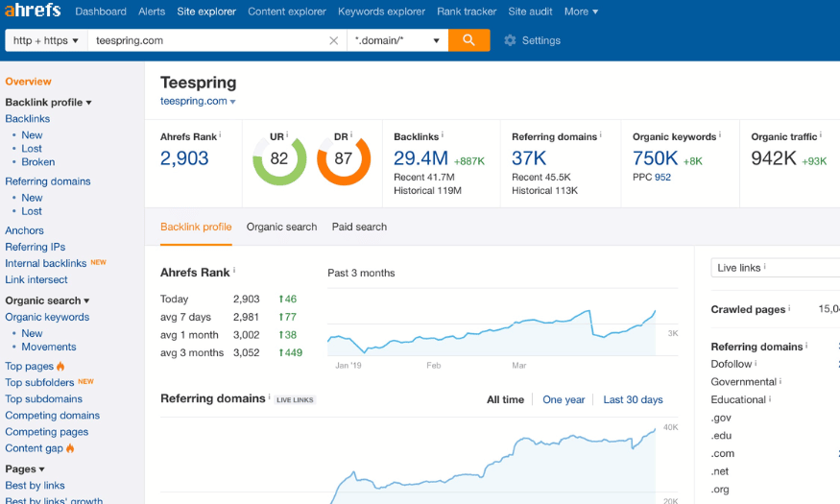Viewport: 840px width, 504px height.
Task: Click the info icon next to Live links
Action: [x=764, y=266]
